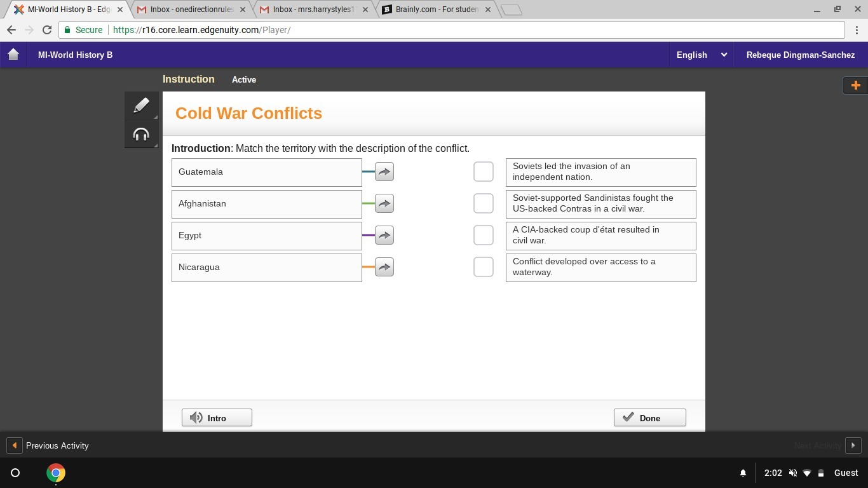The width and height of the screenshot is (868, 488).
Task: Play the Intro audio button
Action: pyautogui.click(x=217, y=417)
